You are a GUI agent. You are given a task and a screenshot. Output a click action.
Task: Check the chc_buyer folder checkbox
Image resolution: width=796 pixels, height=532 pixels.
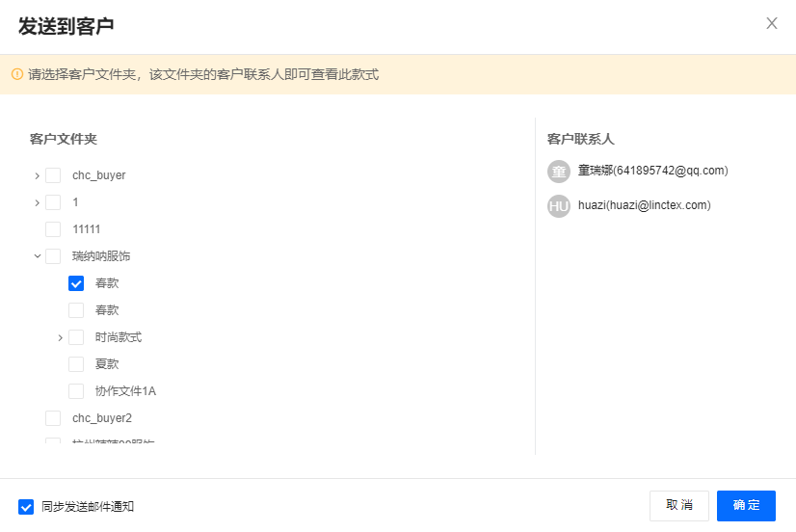(x=53, y=175)
